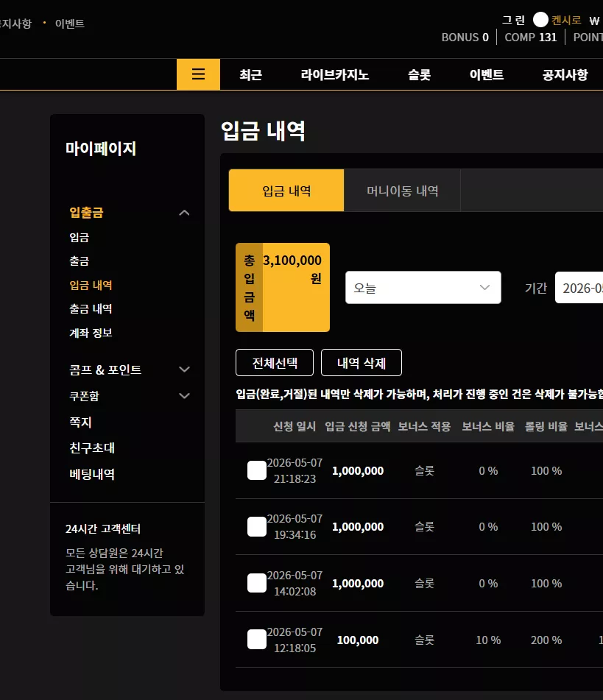Click the 쿠폰함 section label

(84, 396)
